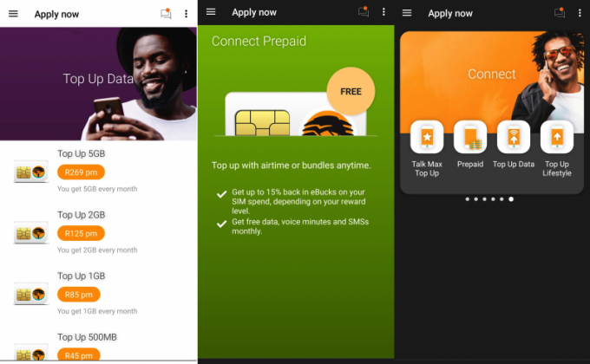Image resolution: width=590 pixels, height=364 pixels.
Task: Tap the R45 pm price button
Action: pyautogui.click(x=79, y=354)
